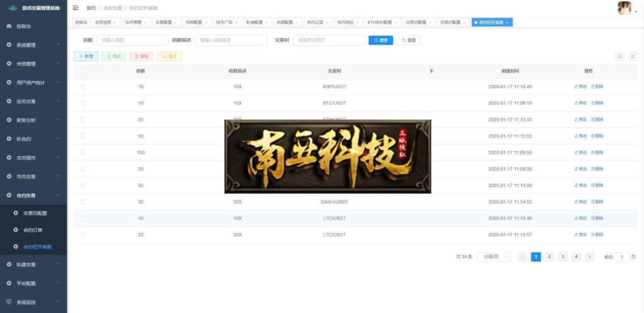This screenshot has width=644, height=313.
Task: Close the 交易配置 tab
Action: [x=175, y=22]
